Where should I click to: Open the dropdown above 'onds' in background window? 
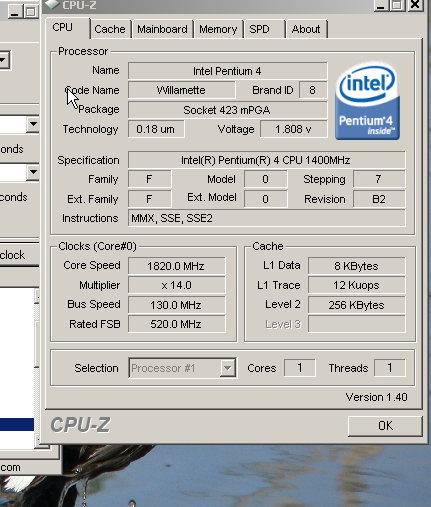point(33,124)
